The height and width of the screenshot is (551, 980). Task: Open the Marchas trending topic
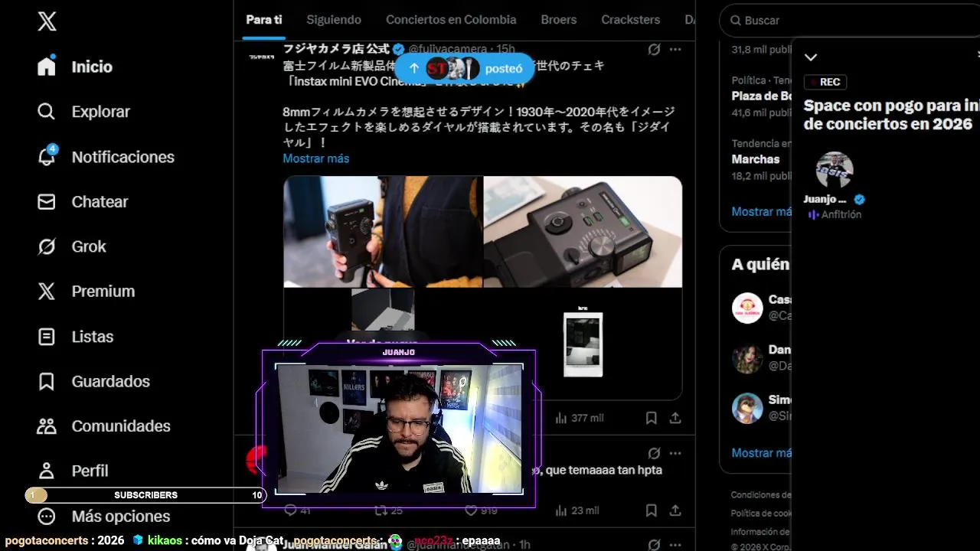(756, 159)
